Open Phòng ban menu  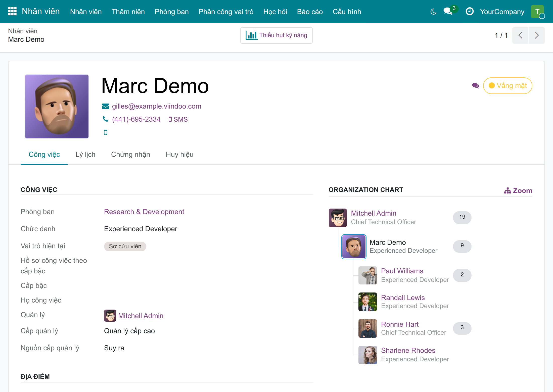tap(172, 12)
